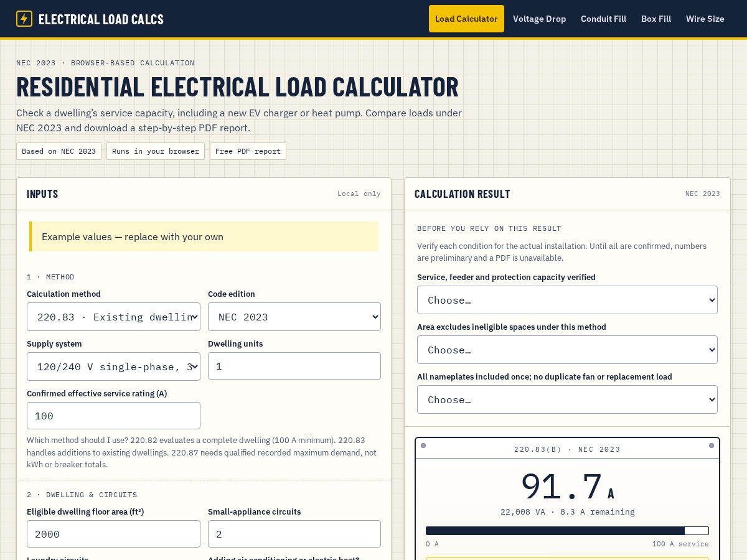Edit the Small-appliance circuits field
Image resolution: width=747 pixels, height=560 pixels.
click(x=294, y=534)
